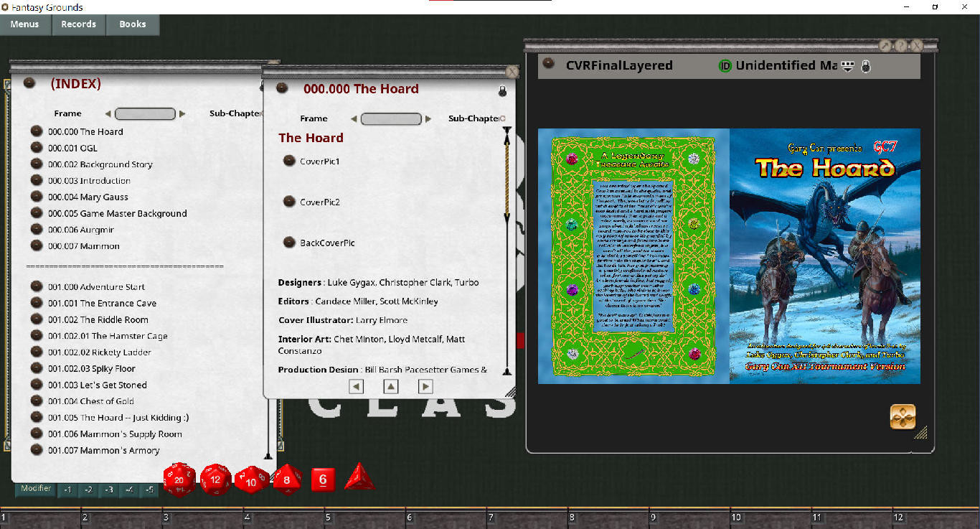Open 000.007 Mammon entry

point(84,245)
